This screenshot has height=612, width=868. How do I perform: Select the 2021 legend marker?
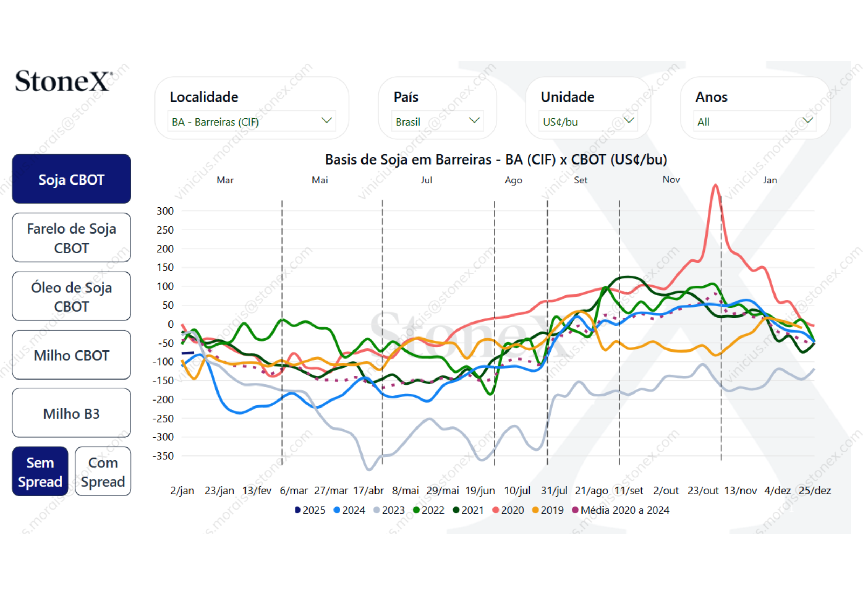pos(456,510)
